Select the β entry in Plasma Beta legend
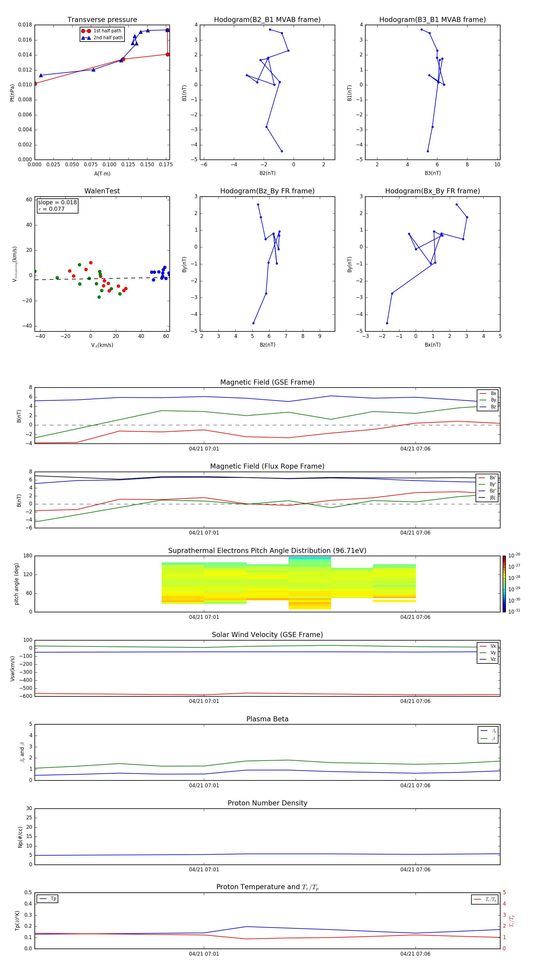Image resolution: width=535 pixels, height=980 pixels. point(488,739)
